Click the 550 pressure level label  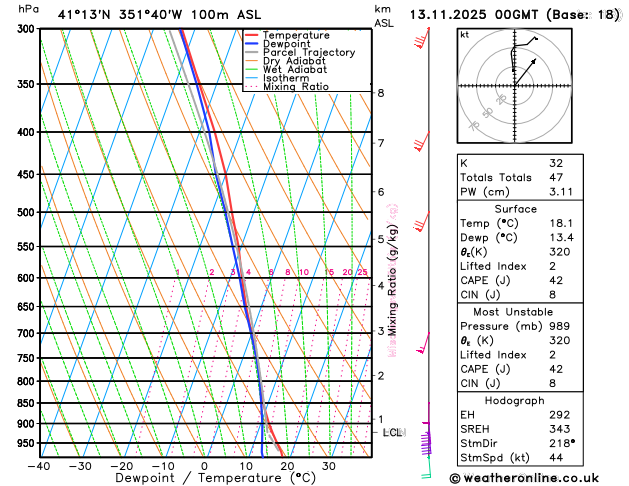pos(28,247)
